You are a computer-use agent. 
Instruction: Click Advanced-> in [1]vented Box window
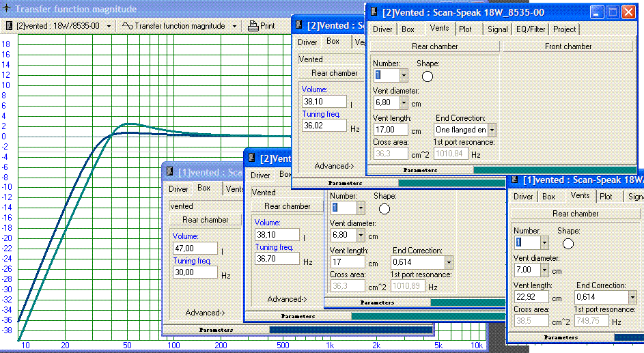(205, 313)
